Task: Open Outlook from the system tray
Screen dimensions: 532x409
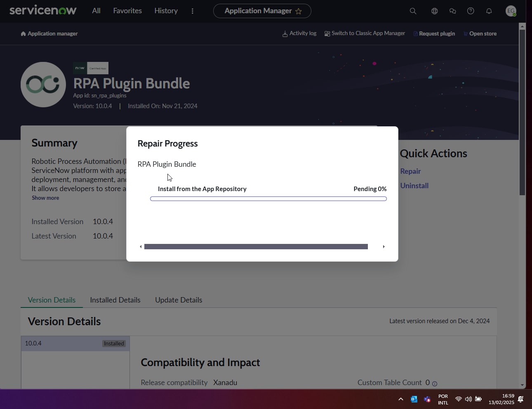Action: 414,399
